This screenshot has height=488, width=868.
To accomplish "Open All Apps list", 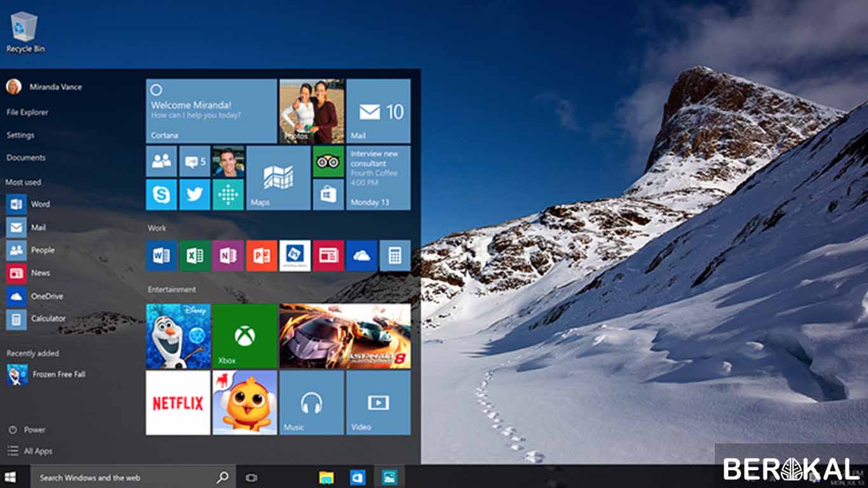I will [x=30, y=451].
